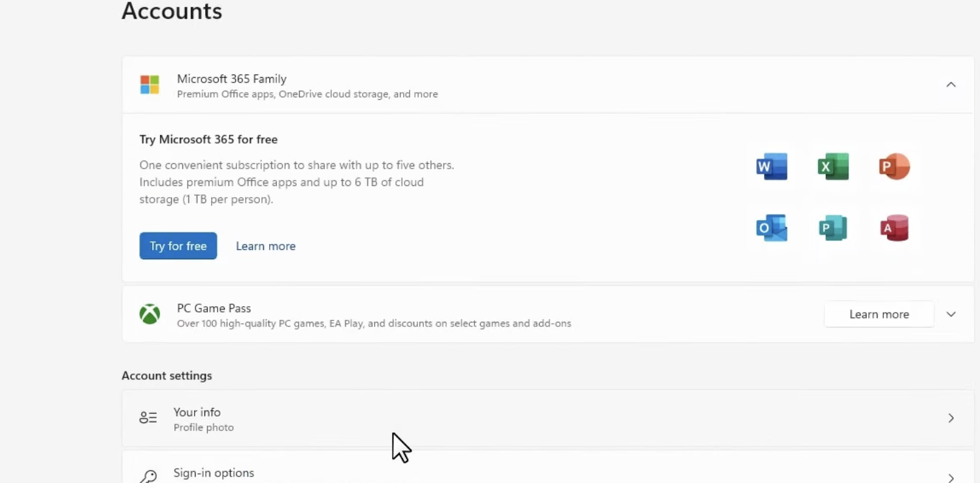This screenshot has width=980, height=483.
Task: Expand the PC Game Pass section
Action: point(951,315)
